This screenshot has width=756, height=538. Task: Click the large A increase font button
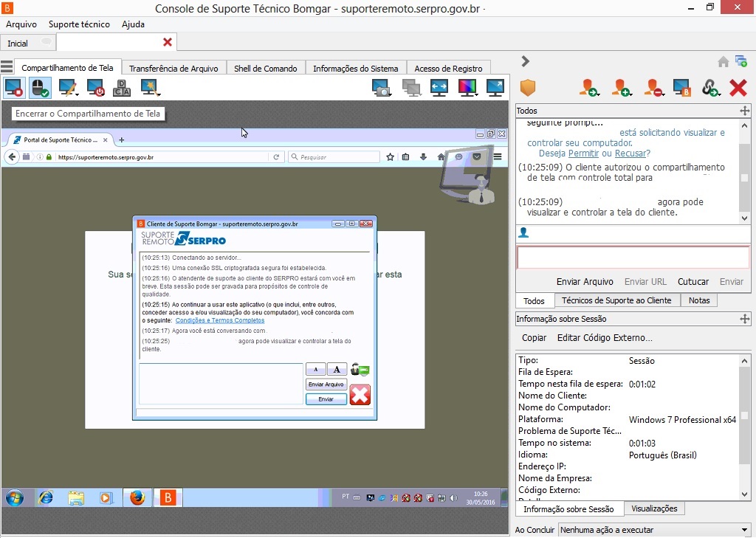click(337, 370)
